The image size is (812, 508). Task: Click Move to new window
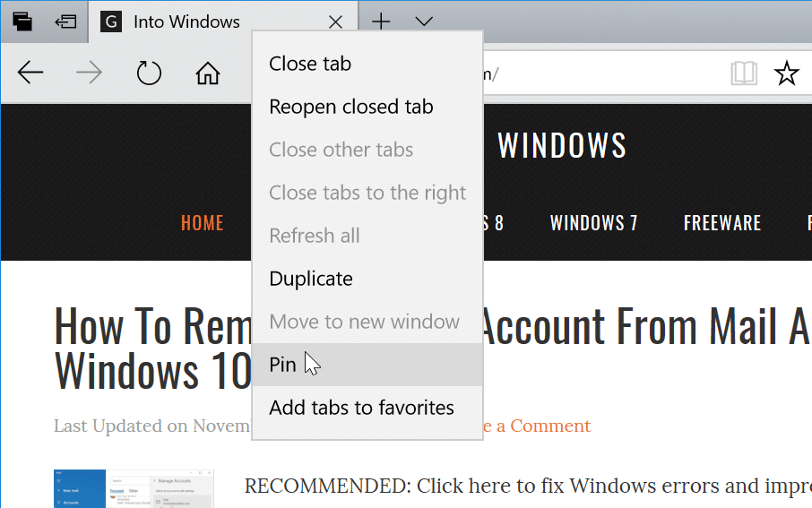(x=367, y=322)
